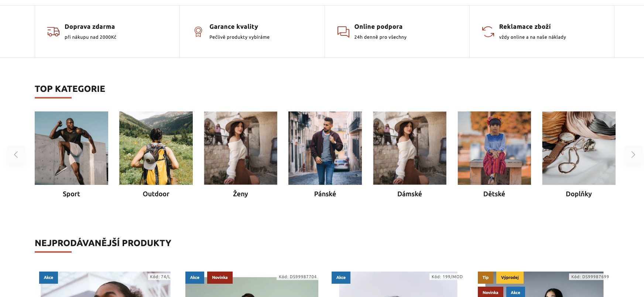Click the award ribbon icon for Garance kvality
Screen dimensions: 644x297
click(x=198, y=32)
